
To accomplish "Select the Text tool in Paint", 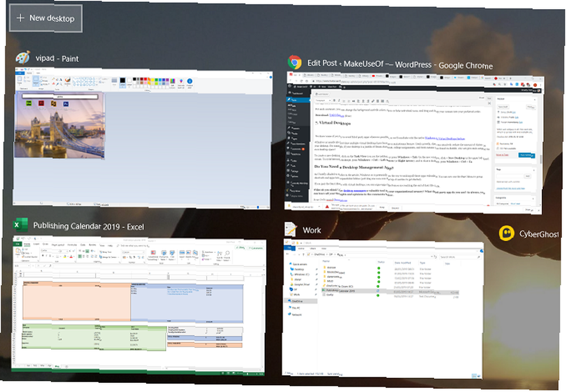I will [x=61, y=79].
